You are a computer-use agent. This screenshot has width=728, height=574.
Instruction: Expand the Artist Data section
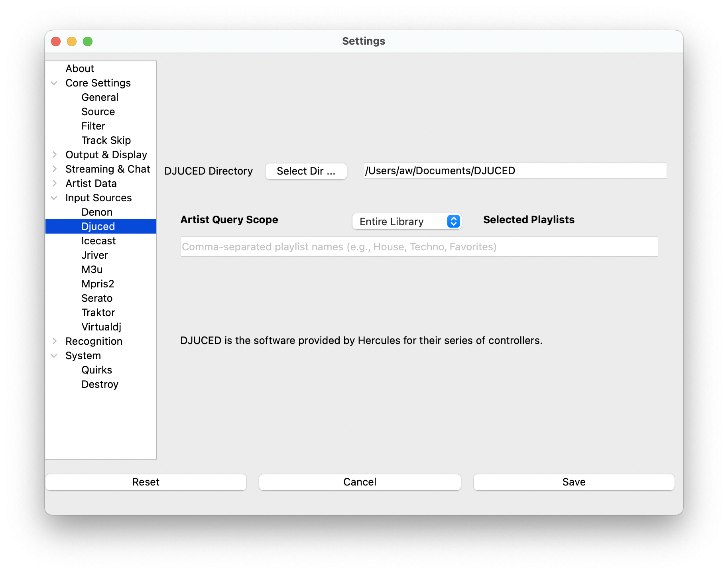55,183
